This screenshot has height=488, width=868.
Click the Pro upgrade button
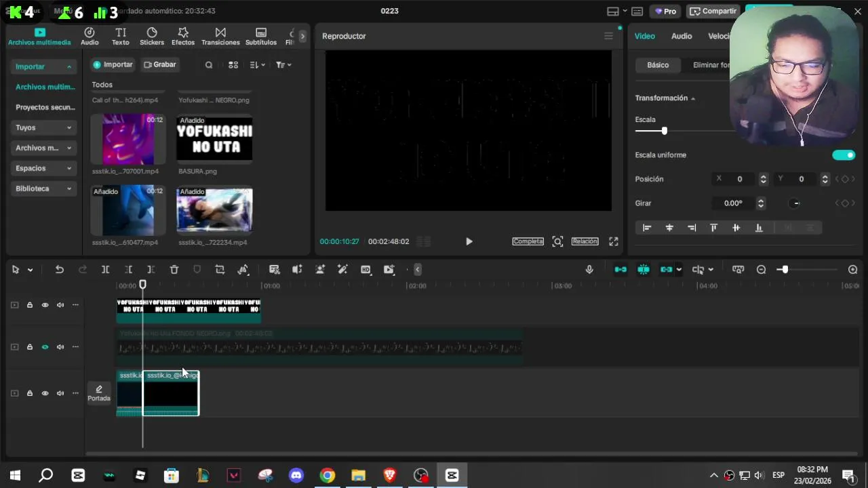pos(665,11)
